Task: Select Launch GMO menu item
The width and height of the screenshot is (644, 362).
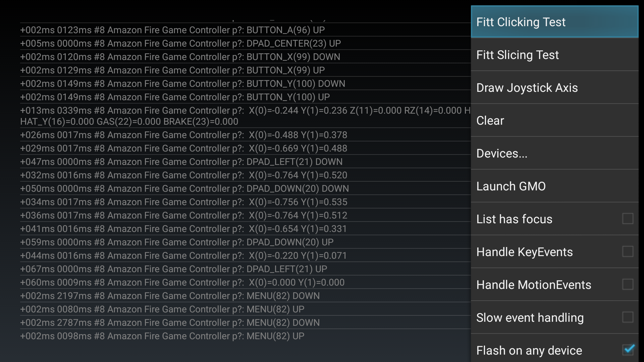Action: pyautogui.click(x=554, y=186)
